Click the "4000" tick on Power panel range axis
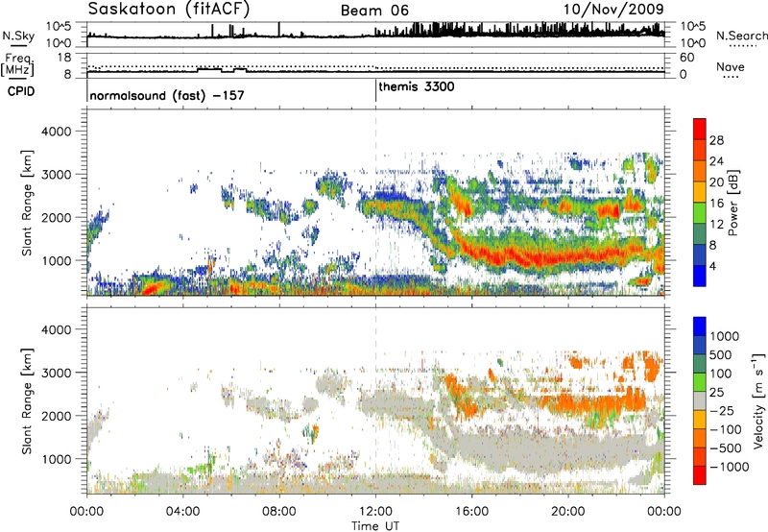The height and width of the screenshot is (532, 768). tap(56, 132)
